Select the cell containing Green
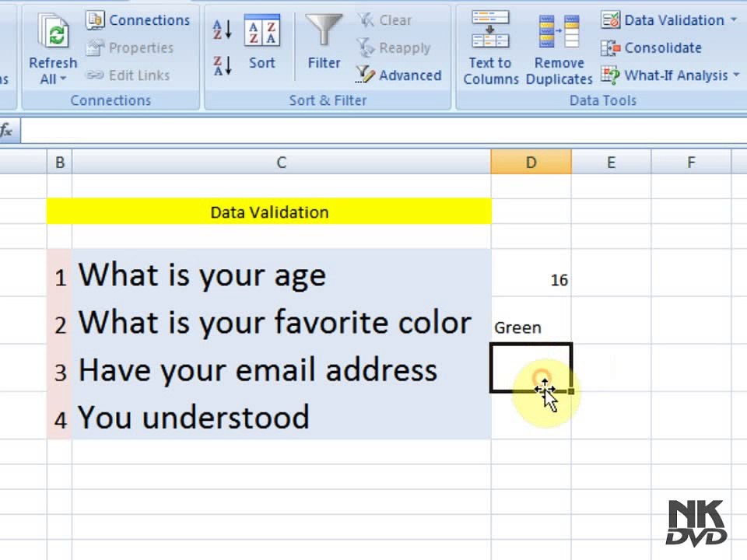 coord(531,320)
